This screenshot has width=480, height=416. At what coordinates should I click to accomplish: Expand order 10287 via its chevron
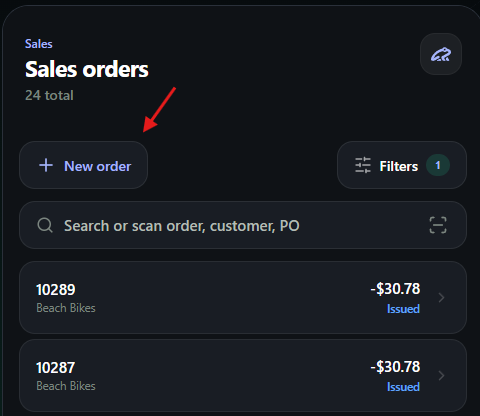[x=441, y=376]
